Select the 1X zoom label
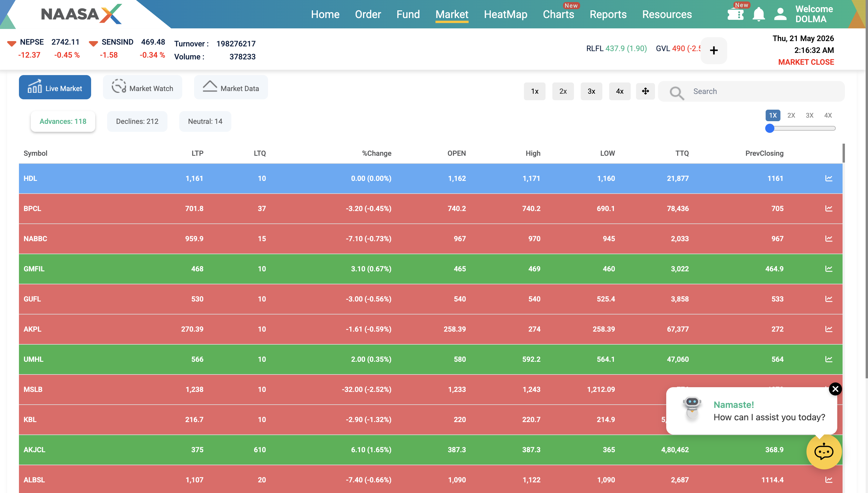This screenshot has height=493, width=868. coord(772,116)
